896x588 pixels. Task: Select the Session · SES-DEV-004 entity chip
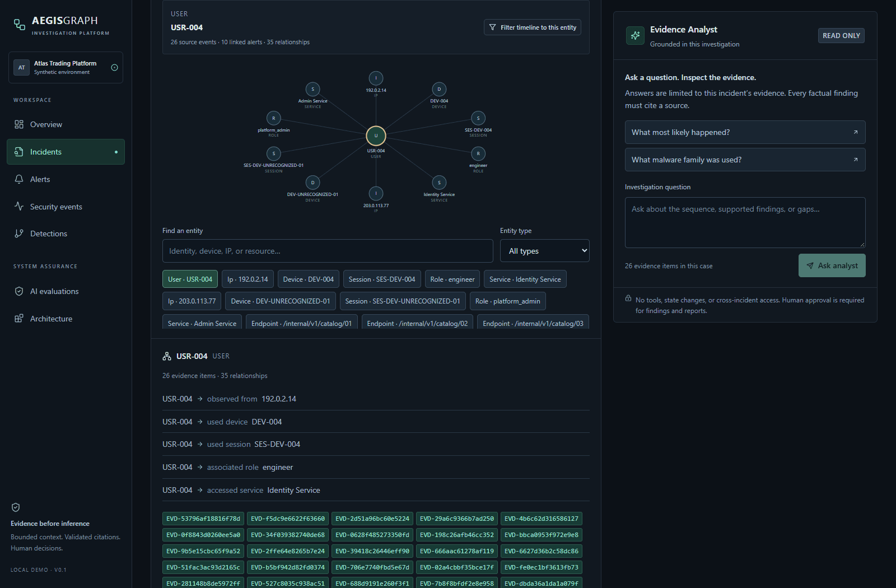pos(382,279)
